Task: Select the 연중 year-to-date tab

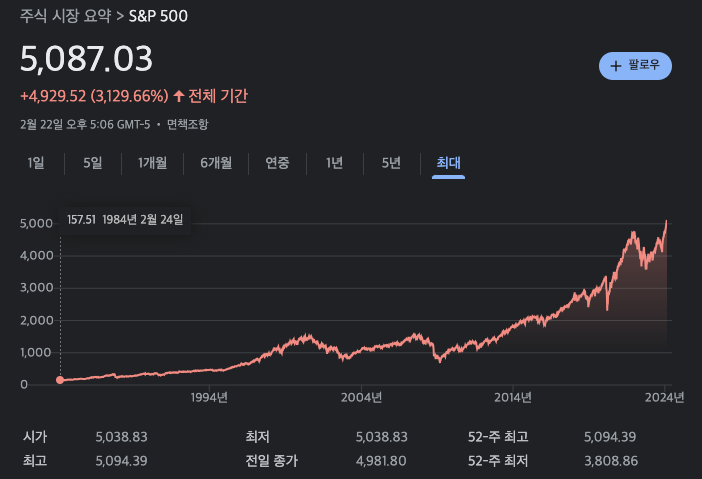Action: tap(277, 163)
